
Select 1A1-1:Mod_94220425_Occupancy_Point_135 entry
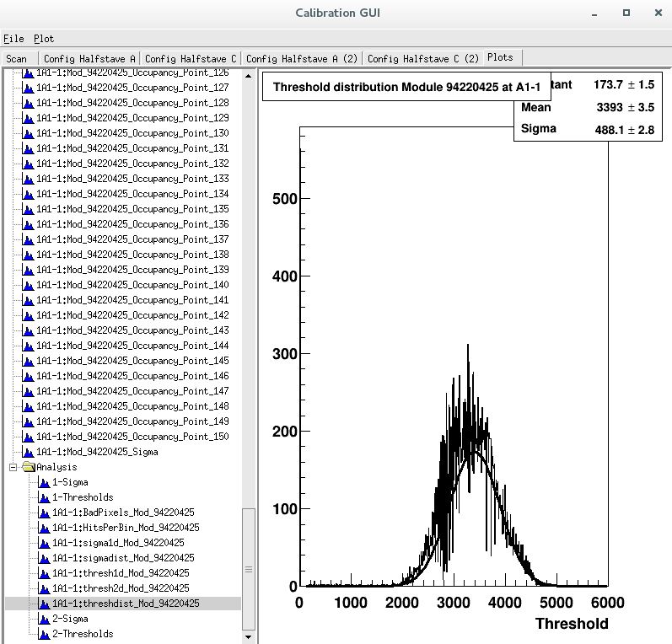pyautogui.click(x=132, y=209)
